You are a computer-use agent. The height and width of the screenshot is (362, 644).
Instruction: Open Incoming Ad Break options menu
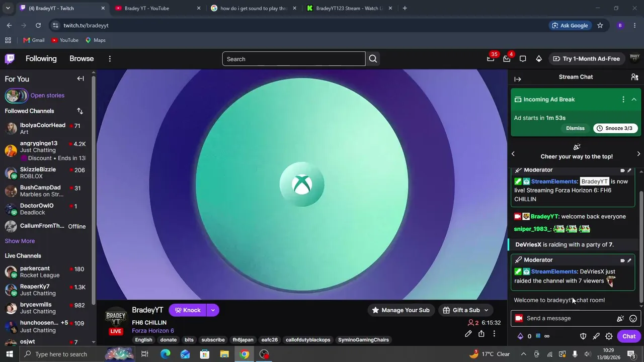(623, 100)
